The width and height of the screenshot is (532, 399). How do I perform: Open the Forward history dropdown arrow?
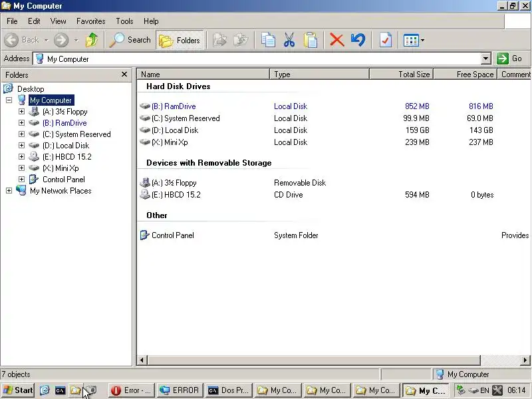[x=76, y=40]
